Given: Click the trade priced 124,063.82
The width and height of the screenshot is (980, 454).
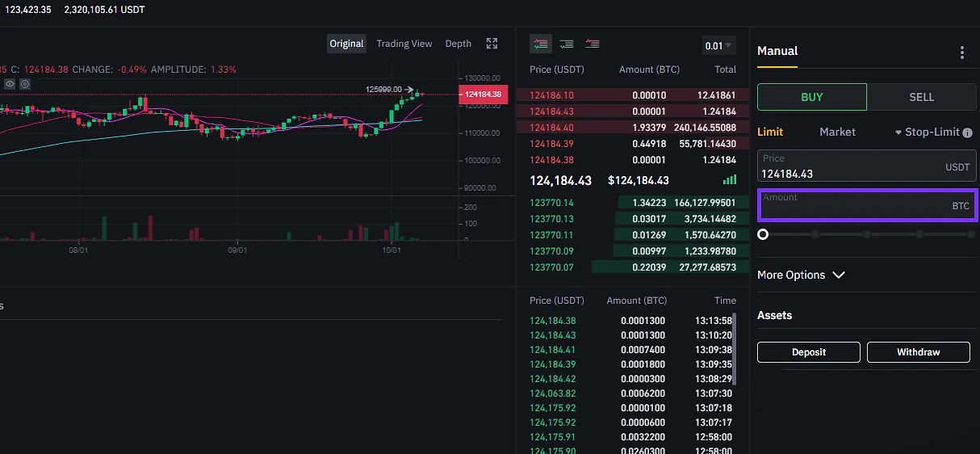Looking at the screenshot, I should click(631, 393).
